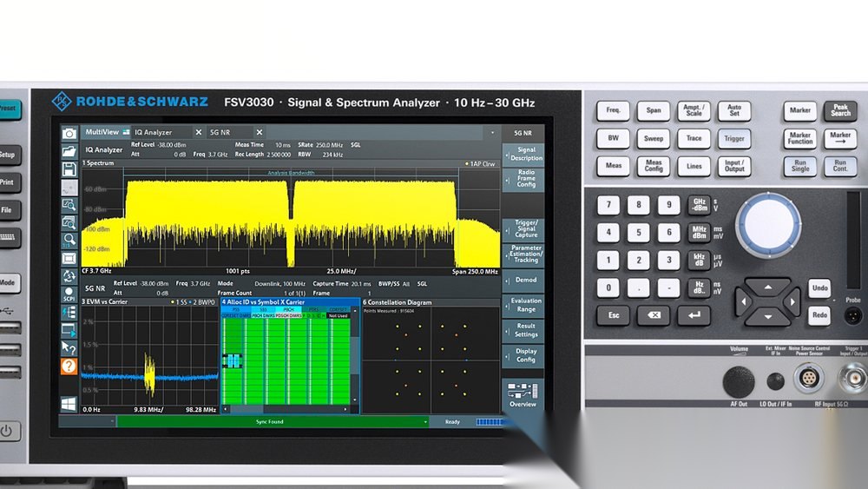Image resolution: width=868 pixels, height=489 pixels.
Task: Open help with orange question mark icon
Action: [69, 366]
